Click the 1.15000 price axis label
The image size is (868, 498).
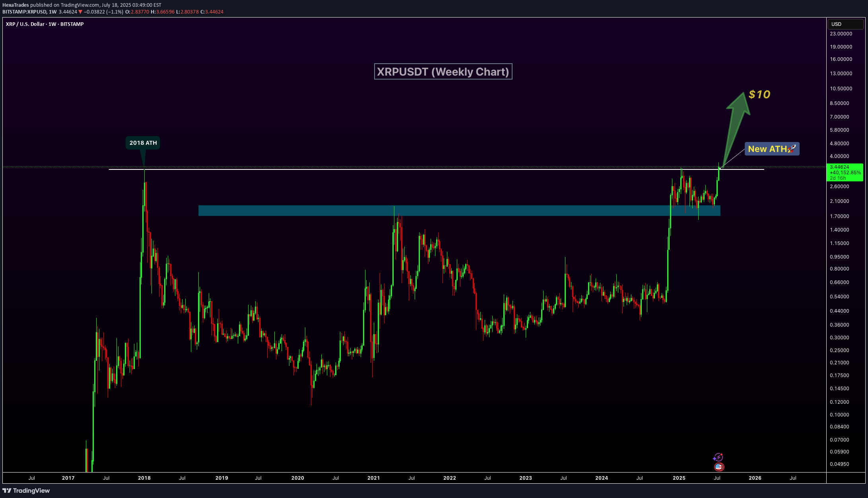(x=839, y=243)
